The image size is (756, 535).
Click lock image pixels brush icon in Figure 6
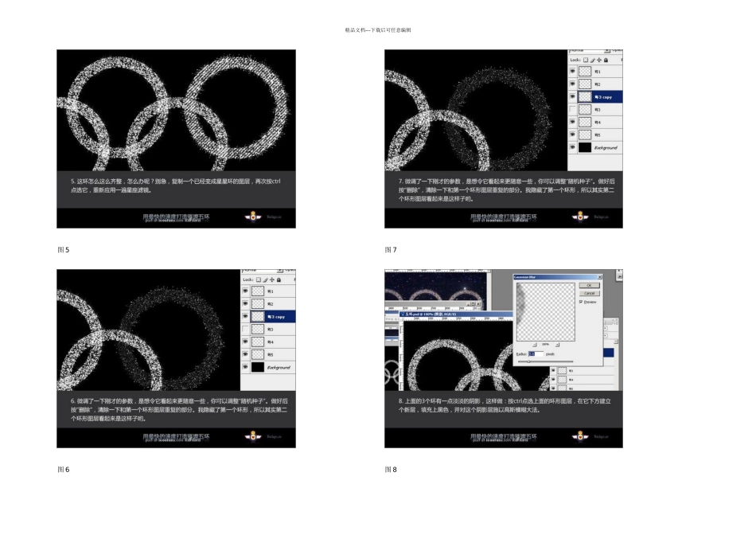pos(266,279)
